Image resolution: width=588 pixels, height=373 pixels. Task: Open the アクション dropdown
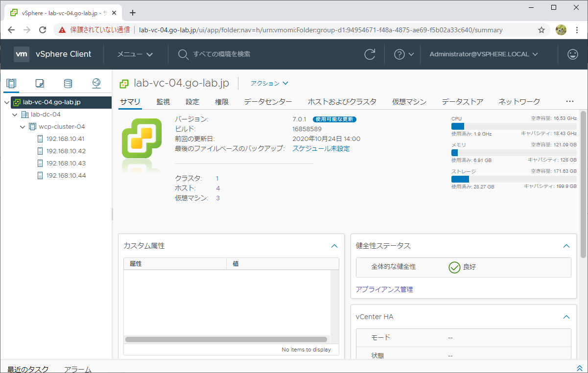point(270,84)
